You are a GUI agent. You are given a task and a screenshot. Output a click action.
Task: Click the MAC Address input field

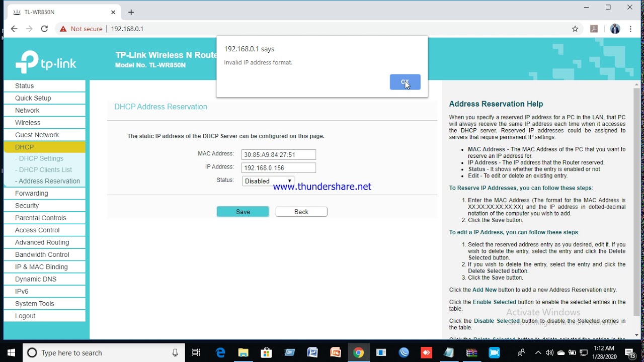pyautogui.click(x=279, y=155)
